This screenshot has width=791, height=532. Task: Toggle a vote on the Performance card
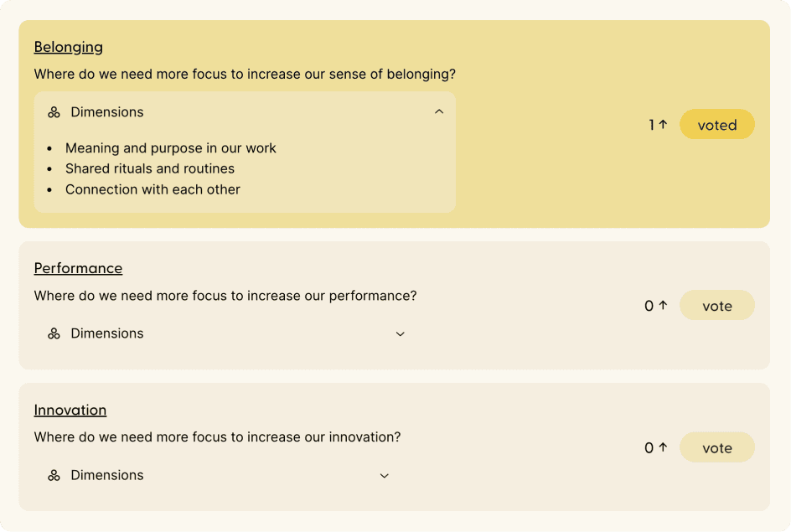click(x=716, y=305)
